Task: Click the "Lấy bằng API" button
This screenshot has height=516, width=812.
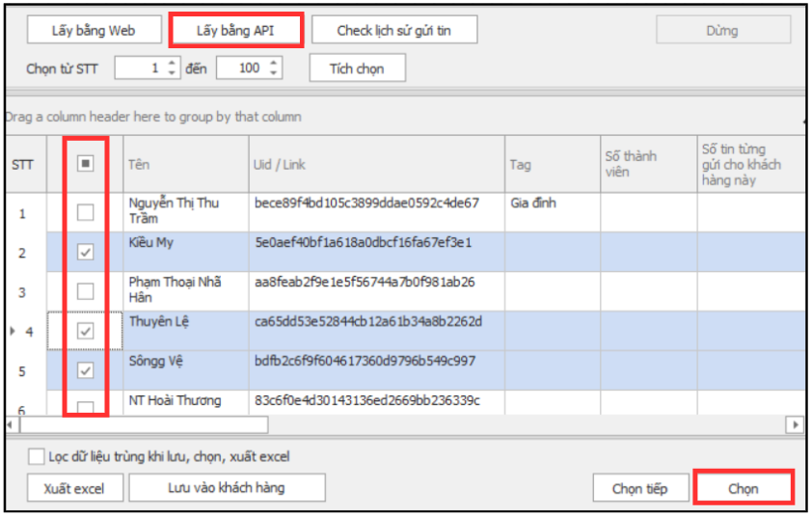Action: tap(236, 30)
